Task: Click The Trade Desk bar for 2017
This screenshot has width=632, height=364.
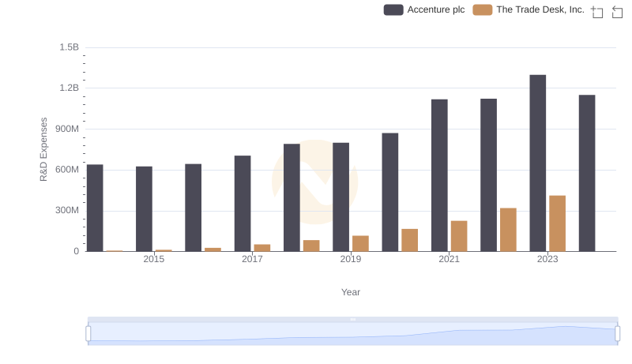Action: 262,248
